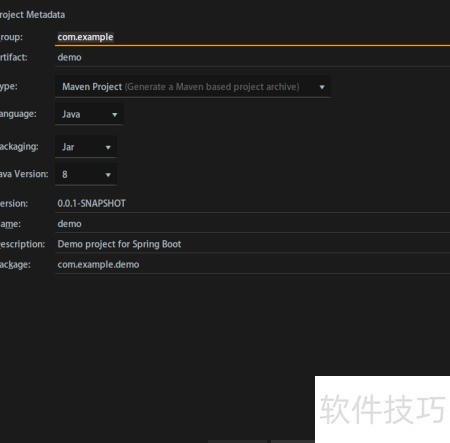Expand the Java language dropdown
Image resolution: width=450 pixels, height=443 pixels.
tap(89, 114)
